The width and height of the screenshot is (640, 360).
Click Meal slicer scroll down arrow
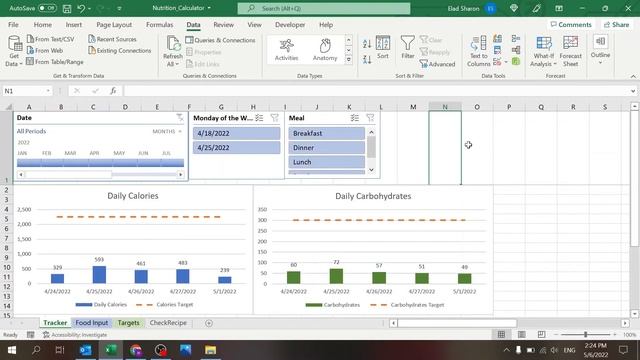pyautogui.click(x=371, y=170)
